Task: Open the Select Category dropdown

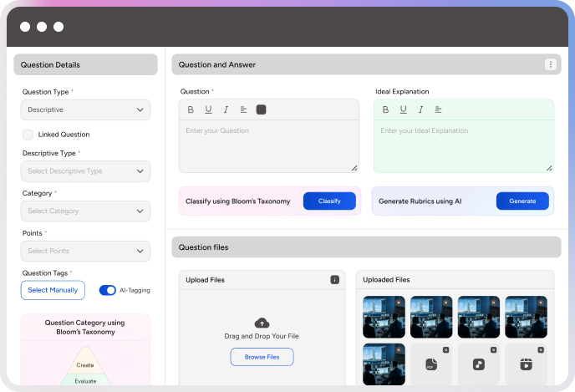Action: point(85,211)
